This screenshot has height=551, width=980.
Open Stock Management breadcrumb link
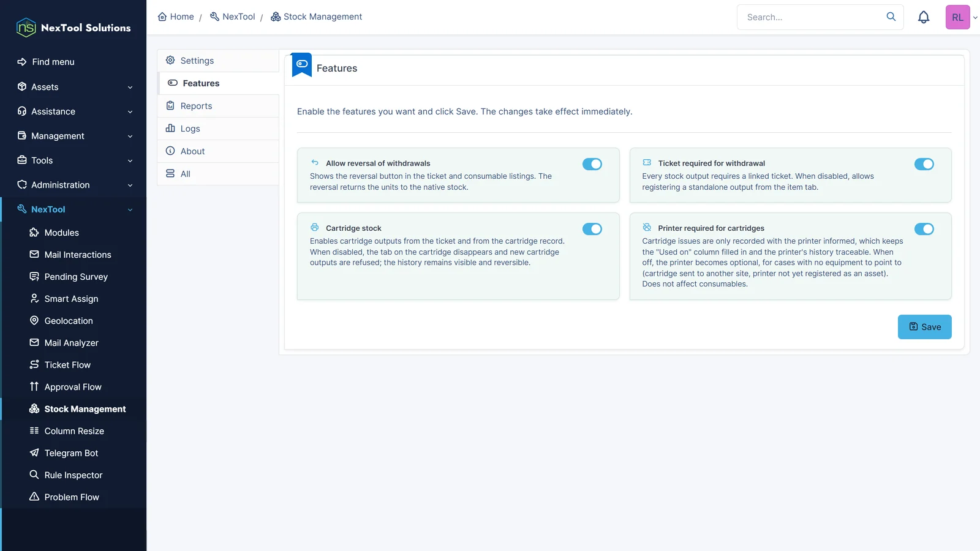coord(317,17)
